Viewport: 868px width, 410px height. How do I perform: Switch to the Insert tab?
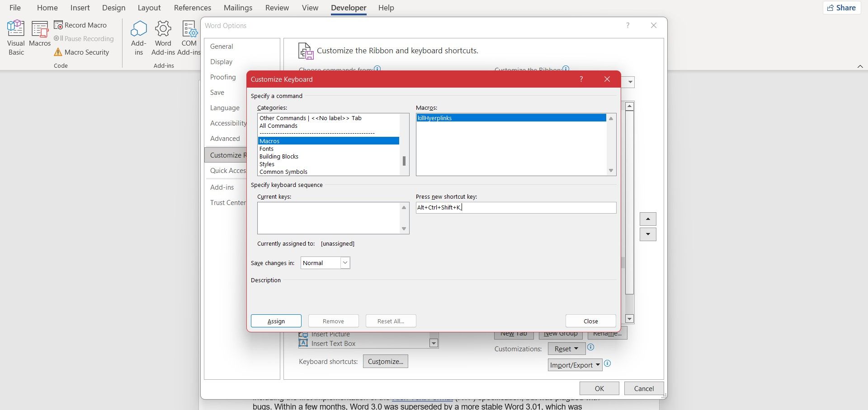pos(80,8)
